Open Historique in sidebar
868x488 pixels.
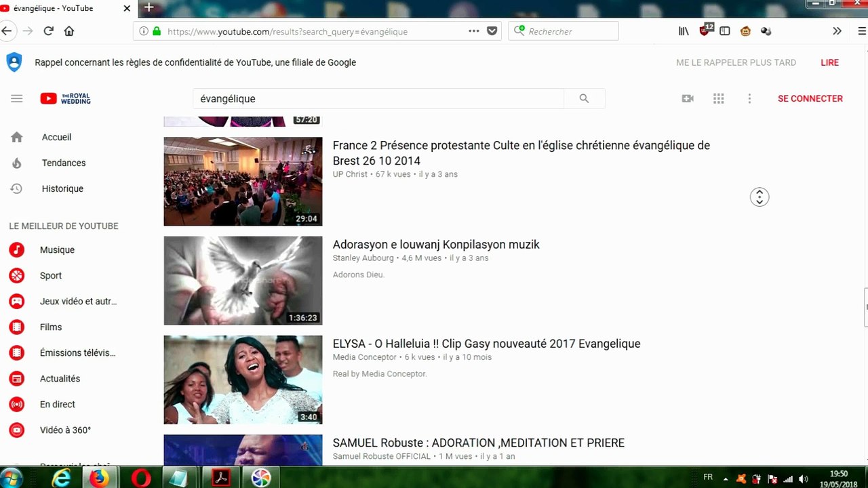pos(62,188)
